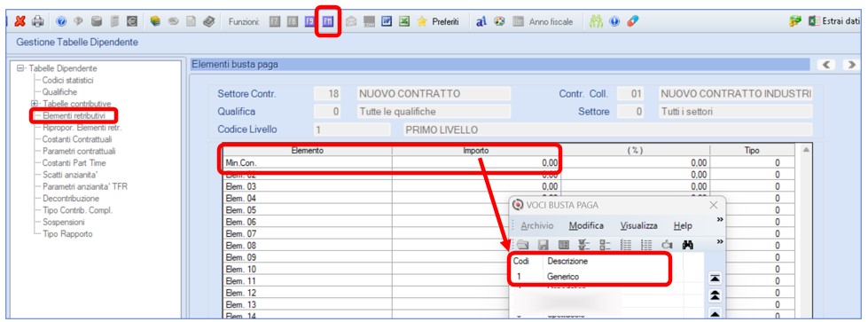
Task: Click the font size 'a1' icon
Action: pos(481,21)
